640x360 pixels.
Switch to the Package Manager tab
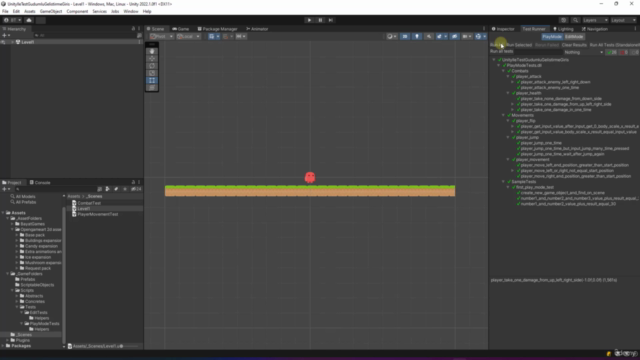pyautogui.click(x=217, y=29)
